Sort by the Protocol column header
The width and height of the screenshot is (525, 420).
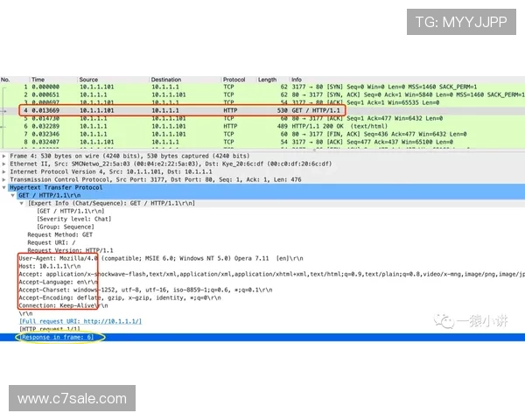(234, 80)
